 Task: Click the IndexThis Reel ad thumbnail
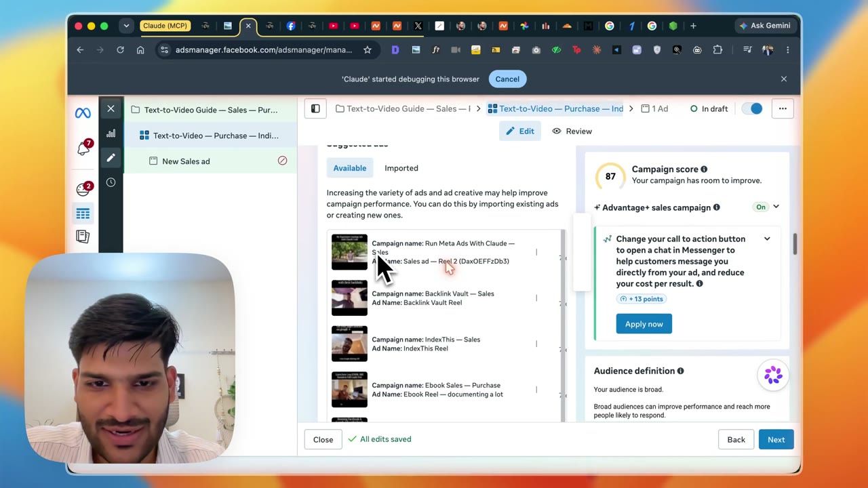coord(349,344)
